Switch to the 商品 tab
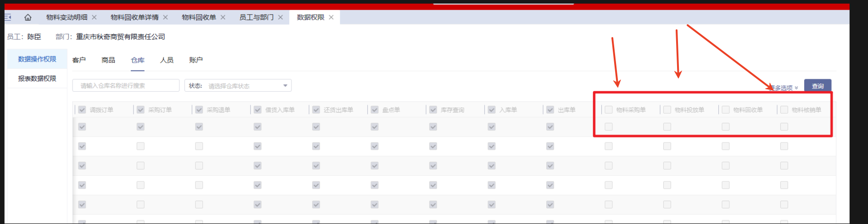 108,60
